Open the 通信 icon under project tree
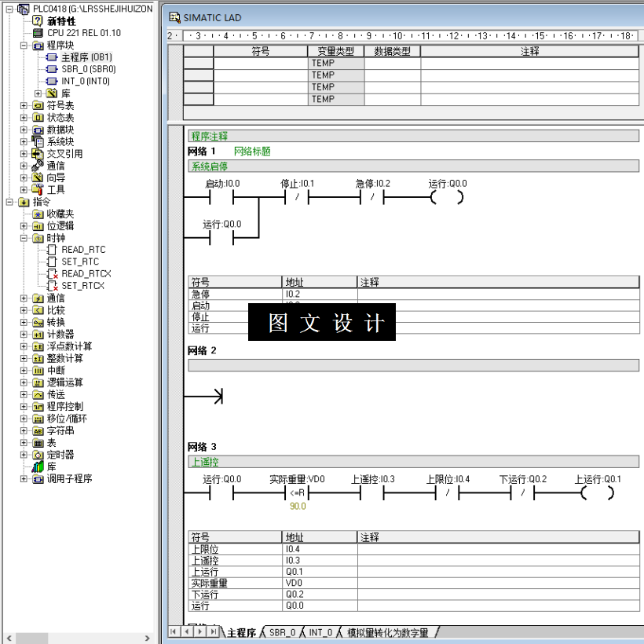 point(38,166)
